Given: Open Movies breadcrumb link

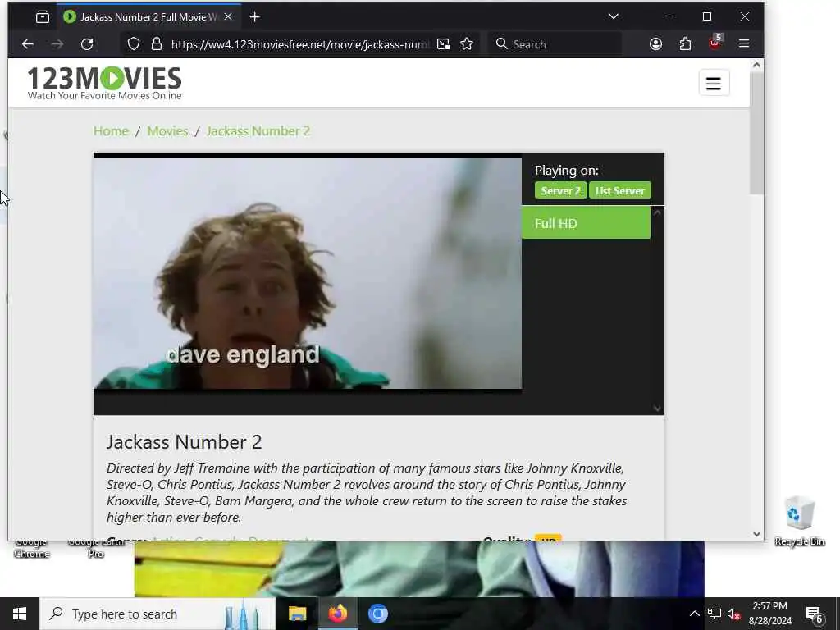Looking at the screenshot, I should click(167, 131).
